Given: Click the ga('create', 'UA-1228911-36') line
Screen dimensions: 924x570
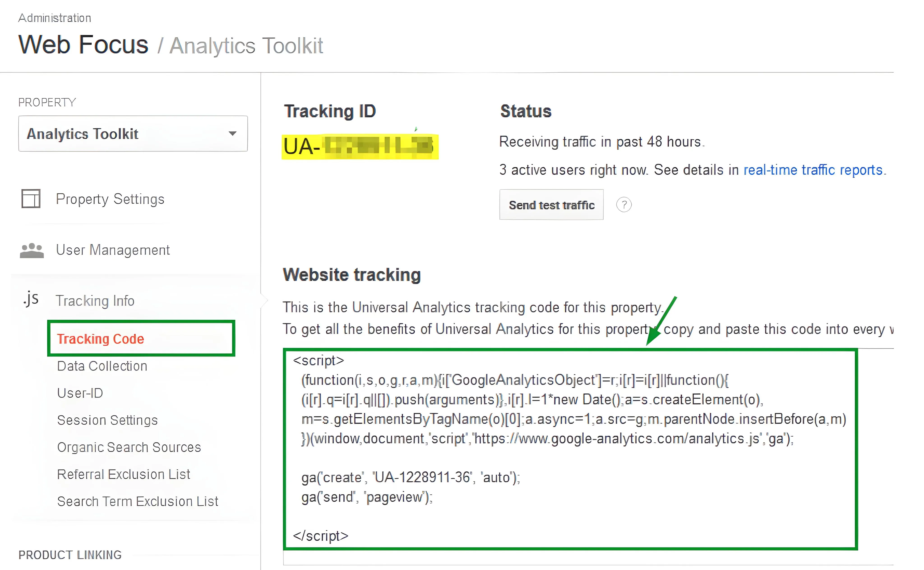Looking at the screenshot, I should pyautogui.click(x=411, y=478).
